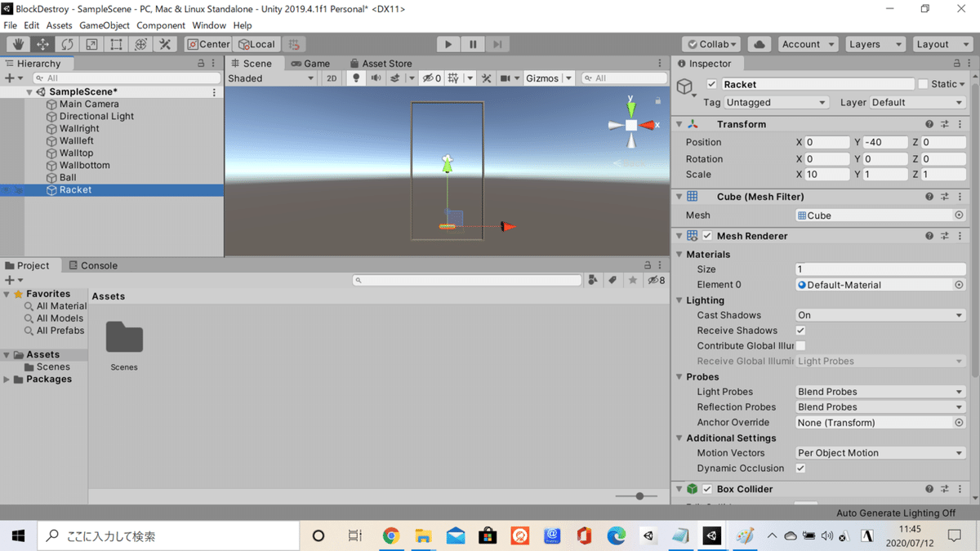This screenshot has width=980, height=551.
Task: Toggle Dynamic Occlusion checkbox
Action: (x=800, y=469)
